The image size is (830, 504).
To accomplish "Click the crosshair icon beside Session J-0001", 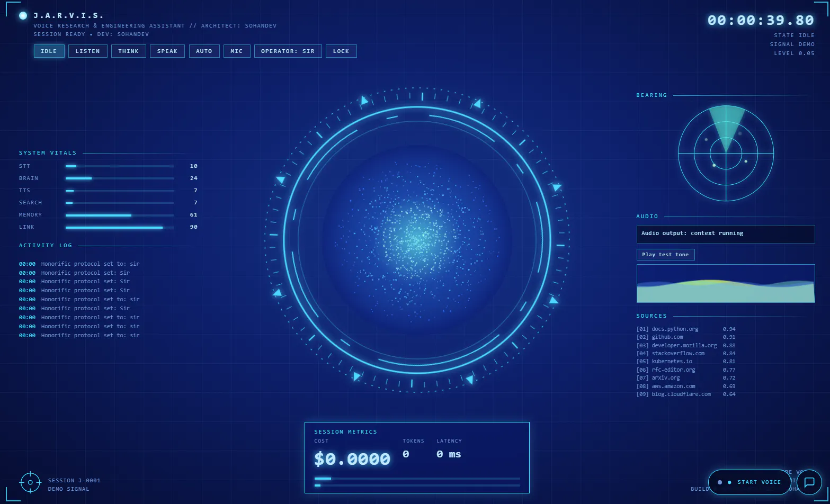I will click(x=30, y=482).
